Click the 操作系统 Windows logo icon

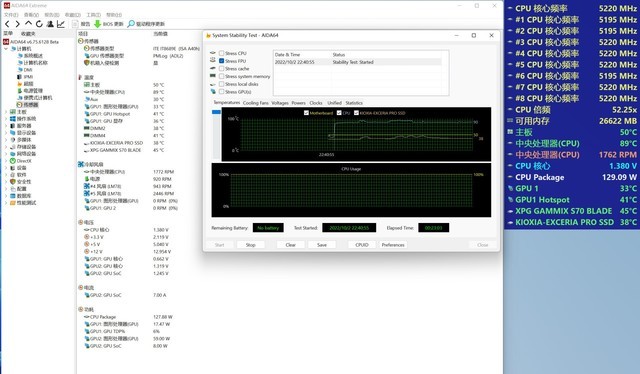(x=13, y=118)
